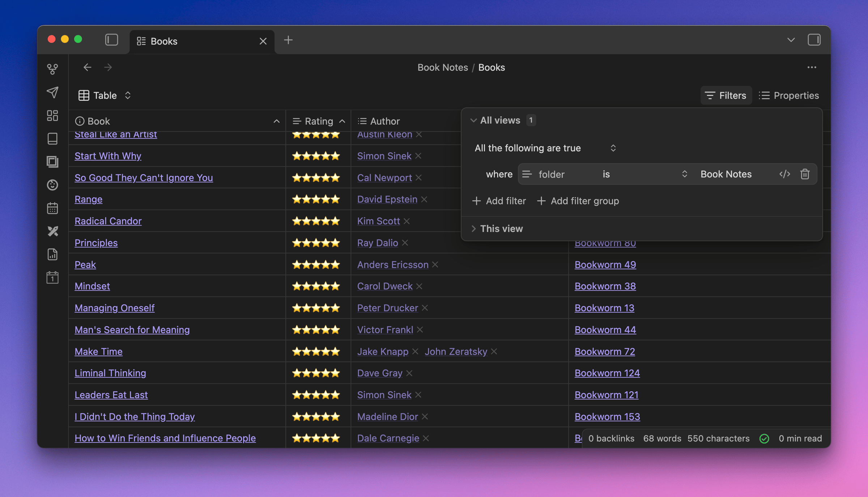This screenshot has height=497, width=868.
Task: Click the cookie face ribbon icon
Action: tap(52, 185)
